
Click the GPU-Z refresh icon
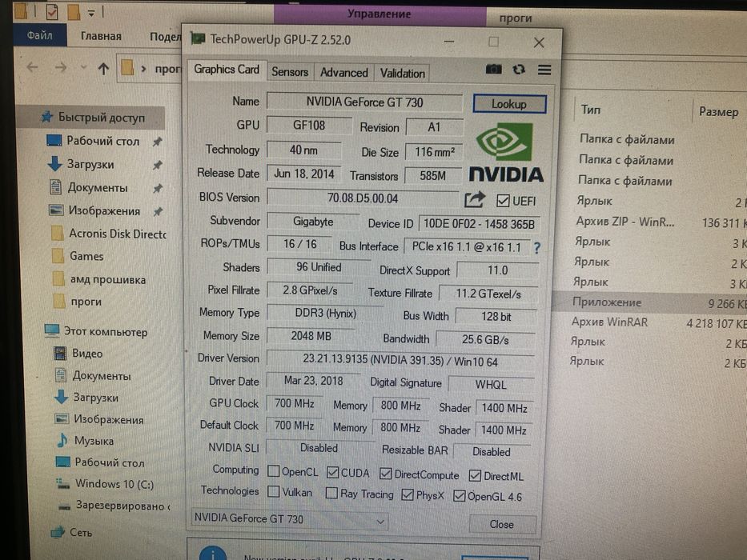[519, 70]
